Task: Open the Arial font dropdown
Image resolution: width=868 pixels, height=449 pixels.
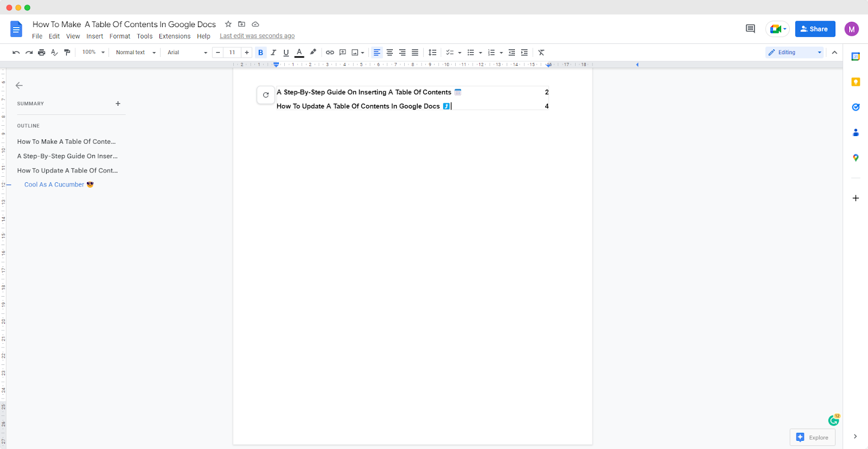Action: (187, 53)
